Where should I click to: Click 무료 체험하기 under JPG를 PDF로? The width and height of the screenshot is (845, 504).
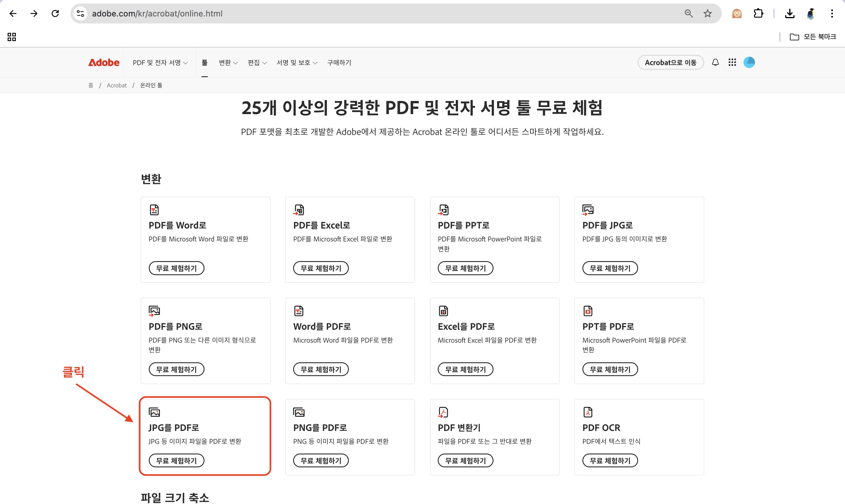click(x=176, y=461)
